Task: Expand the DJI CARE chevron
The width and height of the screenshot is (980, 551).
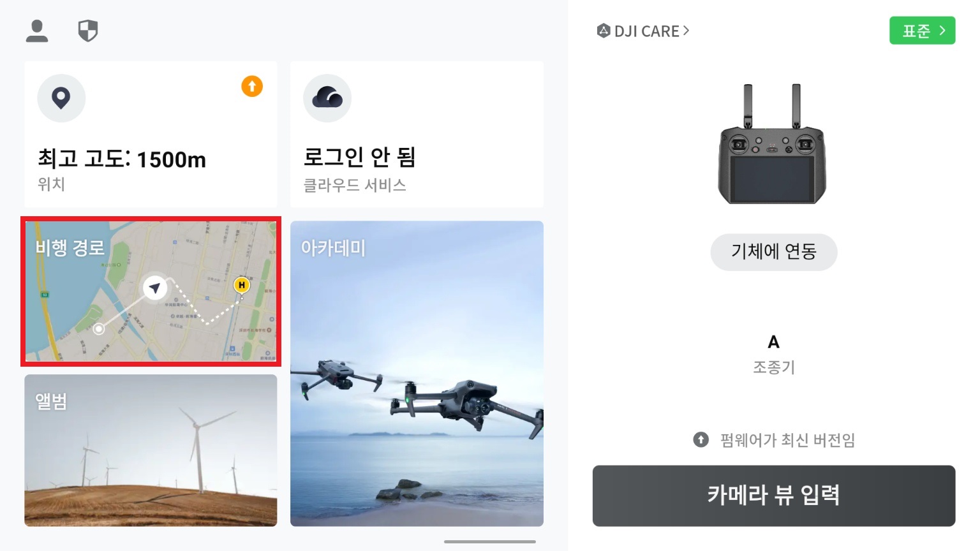Action: point(687,31)
